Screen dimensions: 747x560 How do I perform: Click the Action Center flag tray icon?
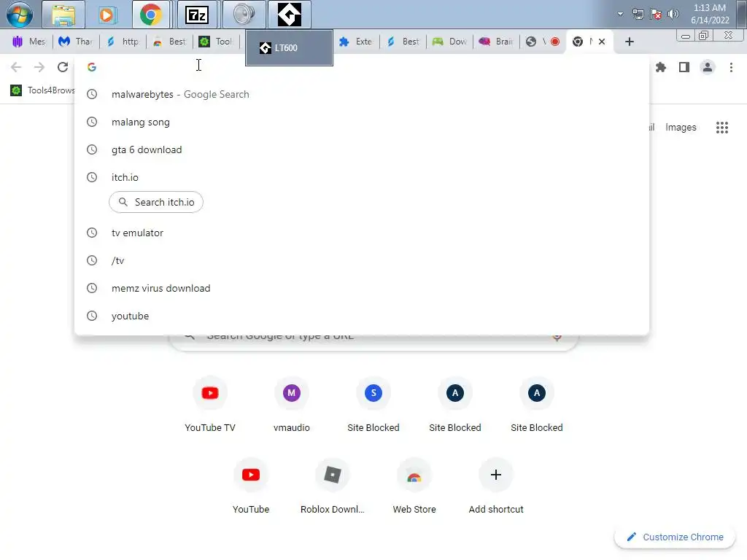point(656,14)
